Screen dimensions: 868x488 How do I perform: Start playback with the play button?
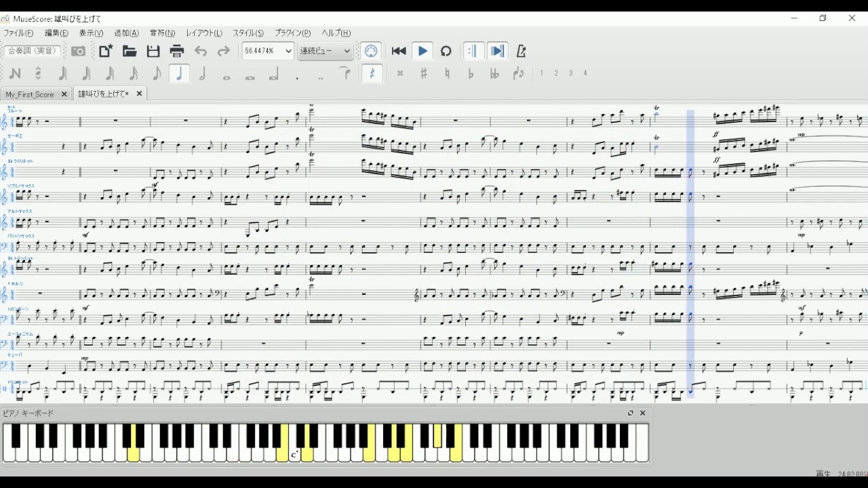click(422, 51)
